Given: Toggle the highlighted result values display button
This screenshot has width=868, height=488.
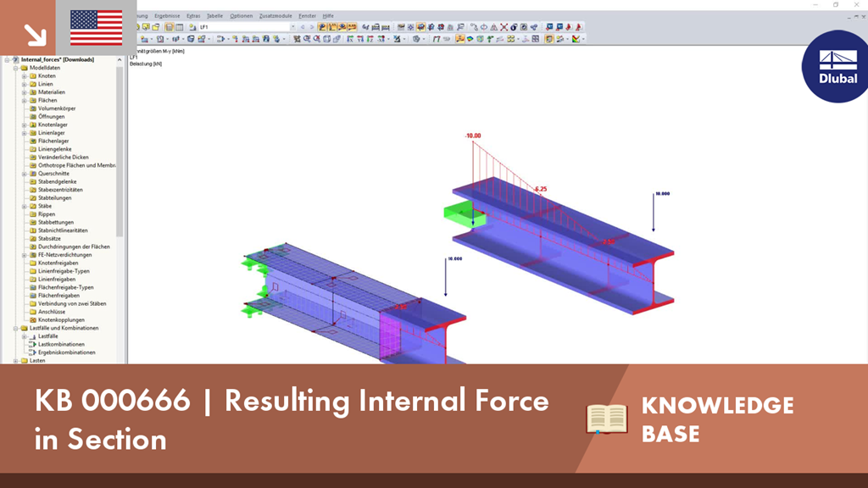Looking at the screenshot, I should 352,26.
